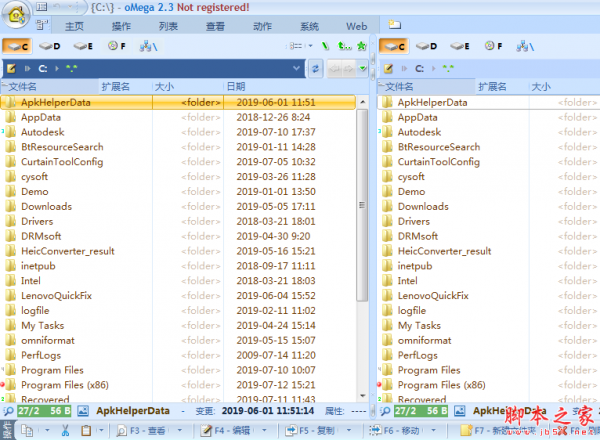Open the 列表 ribbon tab

click(x=168, y=26)
